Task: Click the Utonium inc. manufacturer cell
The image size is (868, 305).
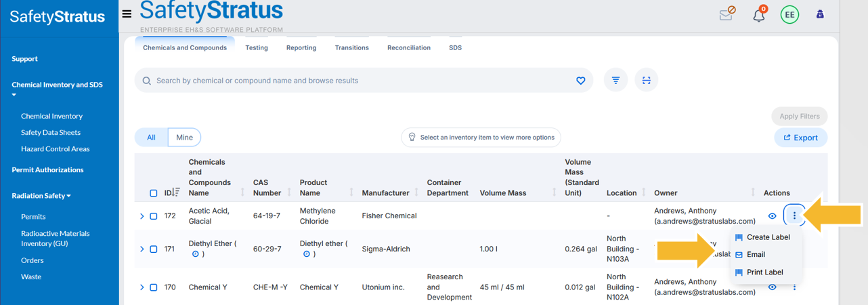Action: [383, 287]
